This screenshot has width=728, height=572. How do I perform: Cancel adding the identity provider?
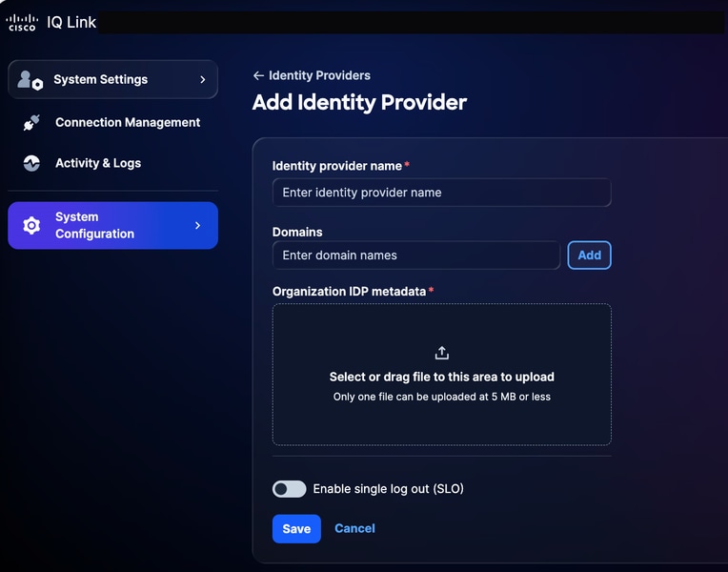(x=354, y=528)
